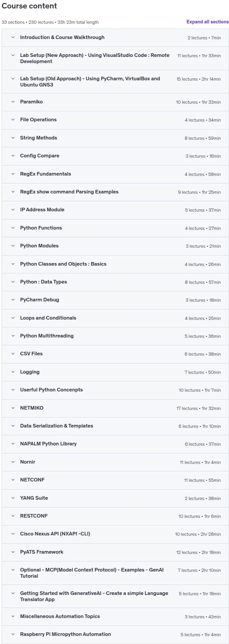The height and width of the screenshot is (644, 229).
Task: Click the chevron arrow next to CSV Files
Action: (13, 354)
